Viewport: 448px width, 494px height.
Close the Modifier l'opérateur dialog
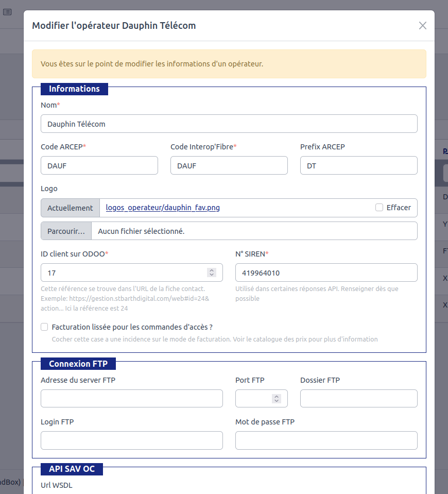(x=422, y=26)
